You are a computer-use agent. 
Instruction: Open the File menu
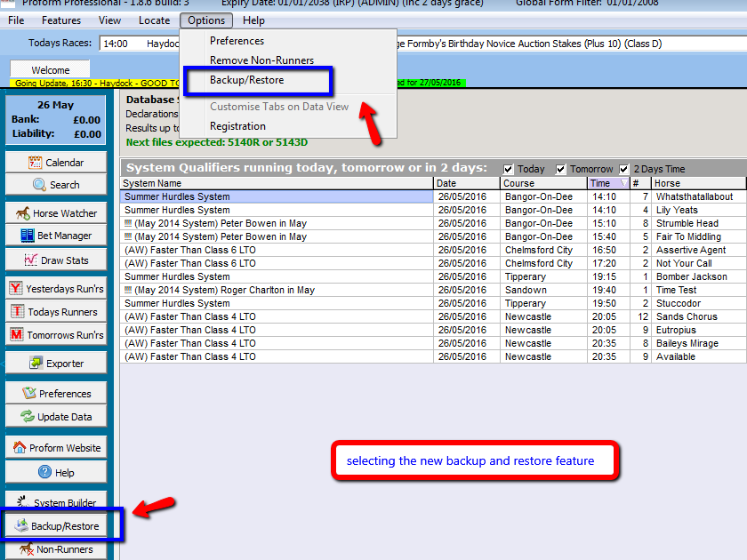(x=16, y=20)
